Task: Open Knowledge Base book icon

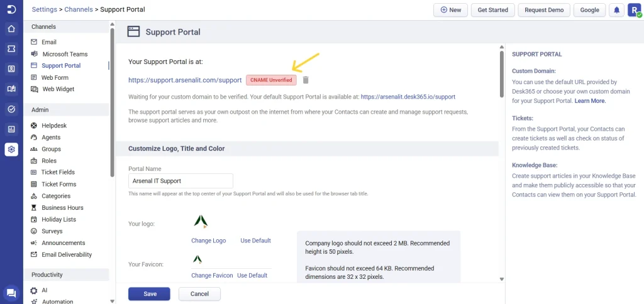Action: 11,89
